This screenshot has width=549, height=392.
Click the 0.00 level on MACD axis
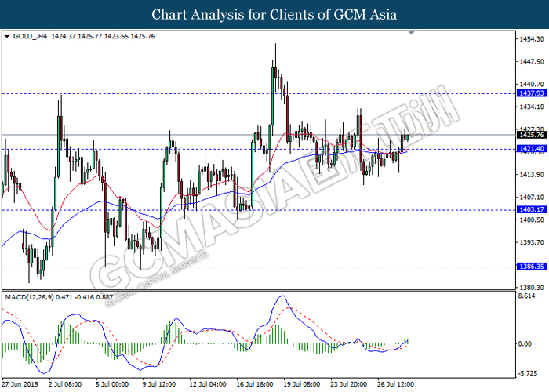(525, 344)
